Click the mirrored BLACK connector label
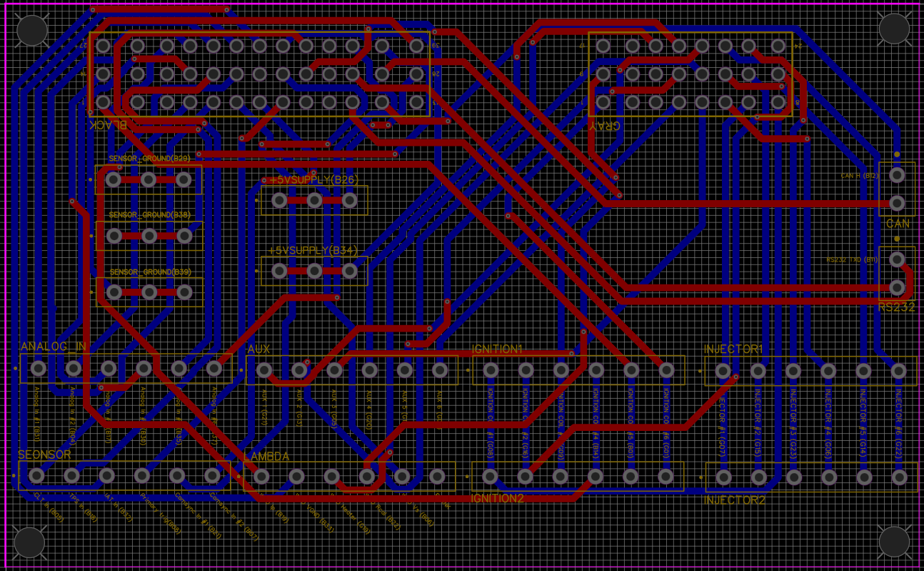Screen dimensions: 924x571 109,124
